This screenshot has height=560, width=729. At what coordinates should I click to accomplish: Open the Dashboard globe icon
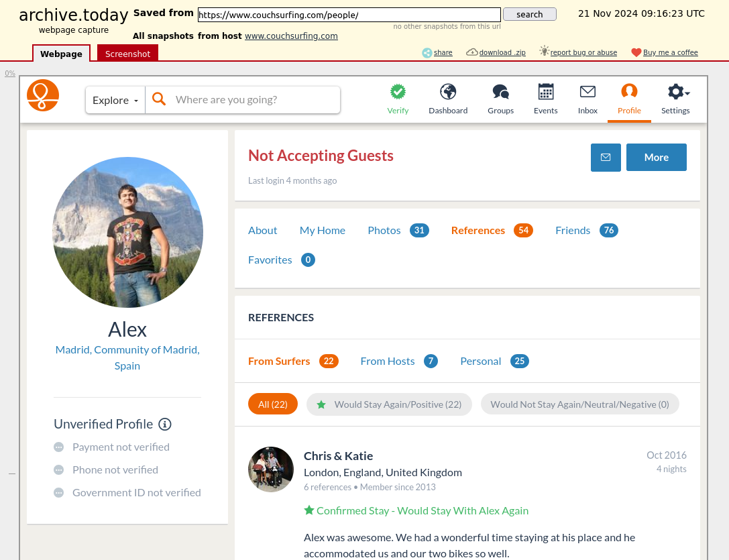pos(448,92)
